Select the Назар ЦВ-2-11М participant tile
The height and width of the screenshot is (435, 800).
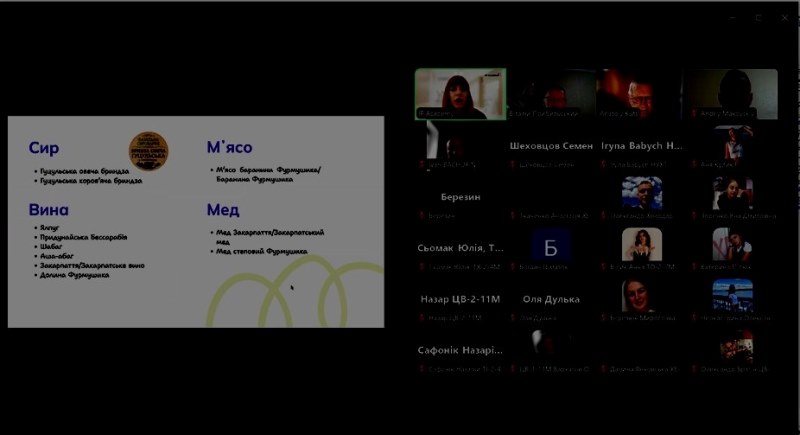coord(460,299)
